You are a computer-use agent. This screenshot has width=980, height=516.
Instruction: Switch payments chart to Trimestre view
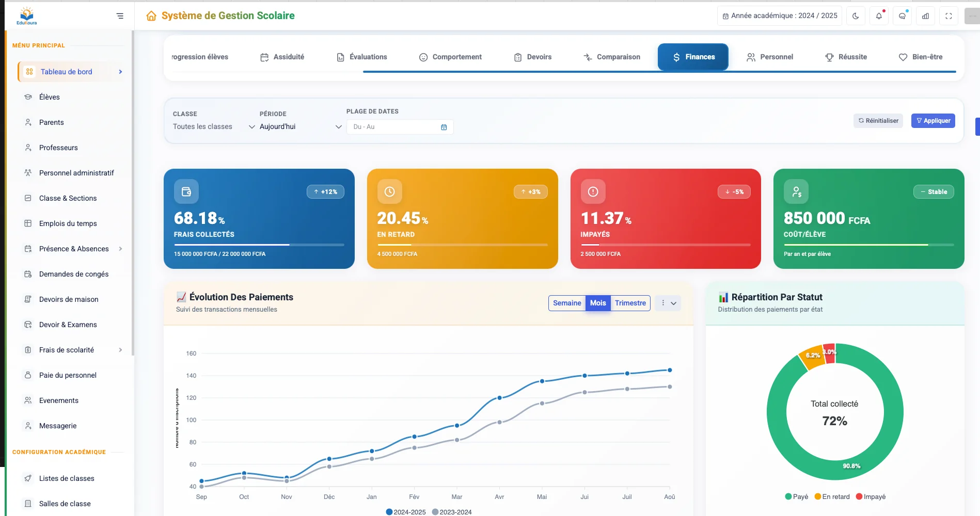(x=630, y=303)
